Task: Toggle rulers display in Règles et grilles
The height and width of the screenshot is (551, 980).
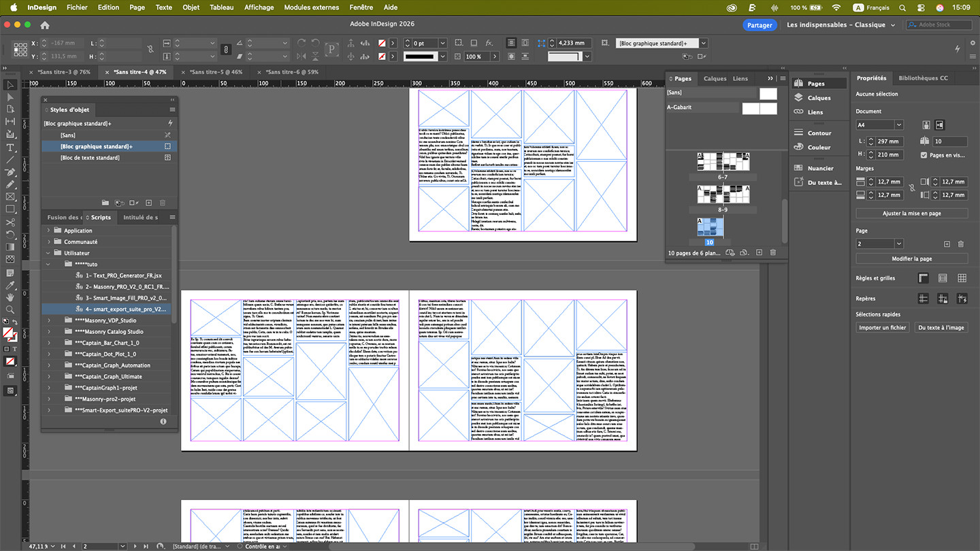Action: point(923,278)
